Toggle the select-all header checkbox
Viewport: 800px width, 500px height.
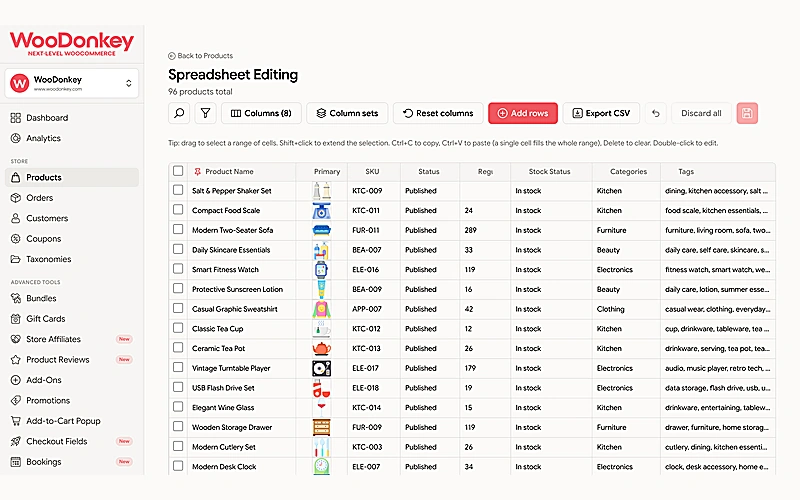click(178, 171)
